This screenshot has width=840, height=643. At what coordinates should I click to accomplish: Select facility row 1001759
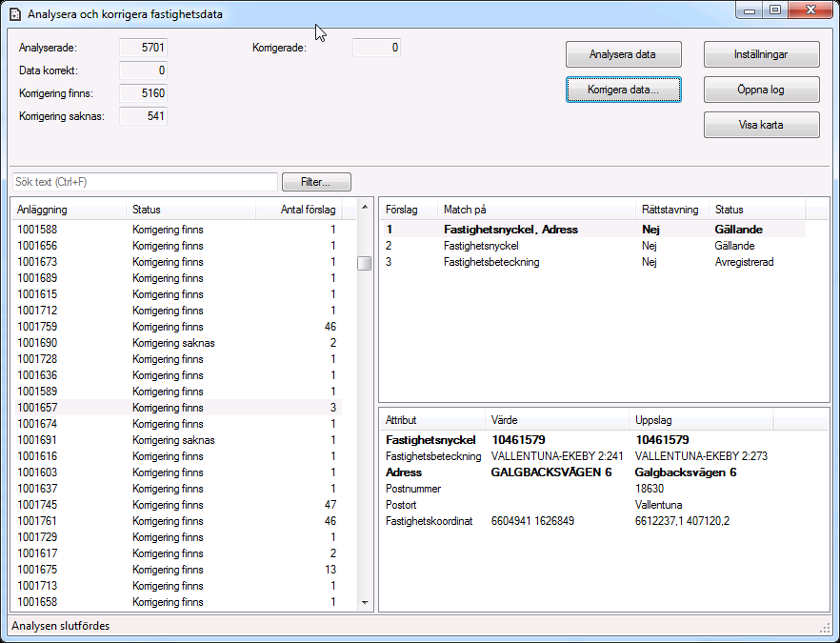pyautogui.click(x=38, y=327)
